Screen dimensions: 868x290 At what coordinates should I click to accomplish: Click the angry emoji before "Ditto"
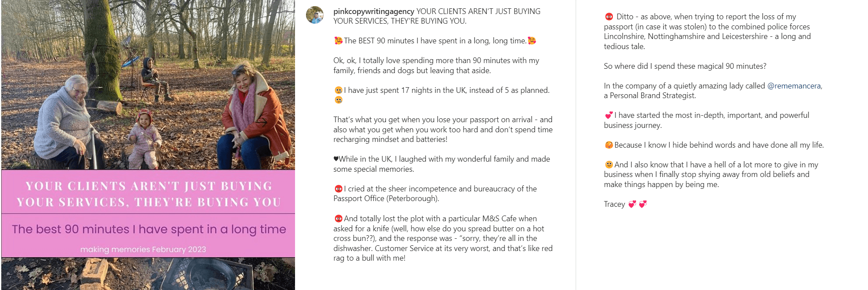(x=609, y=17)
